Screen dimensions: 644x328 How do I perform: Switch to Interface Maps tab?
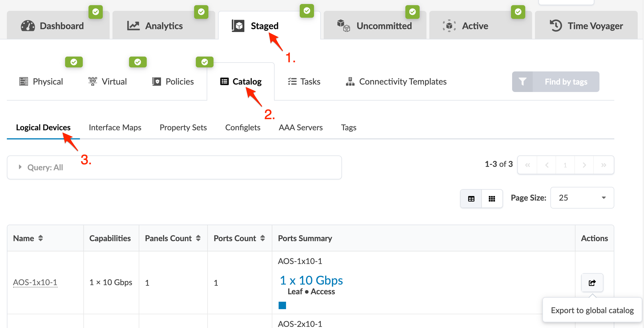(x=115, y=127)
